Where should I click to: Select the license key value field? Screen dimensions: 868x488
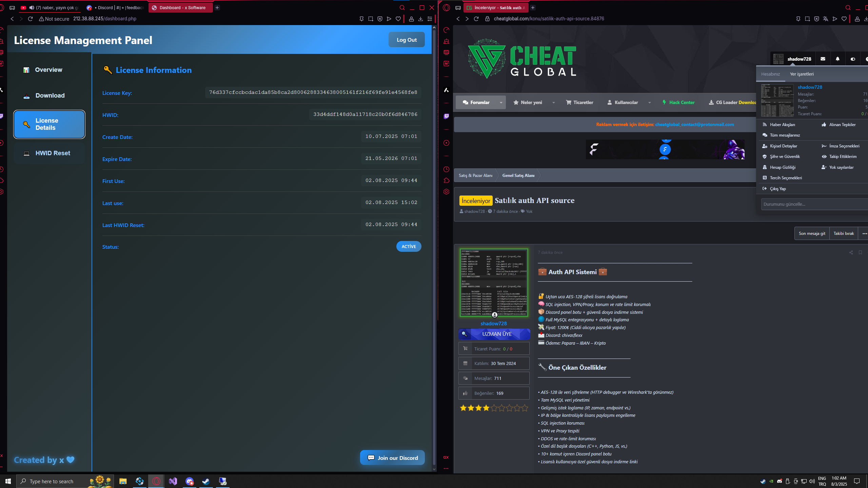click(313, 92)
